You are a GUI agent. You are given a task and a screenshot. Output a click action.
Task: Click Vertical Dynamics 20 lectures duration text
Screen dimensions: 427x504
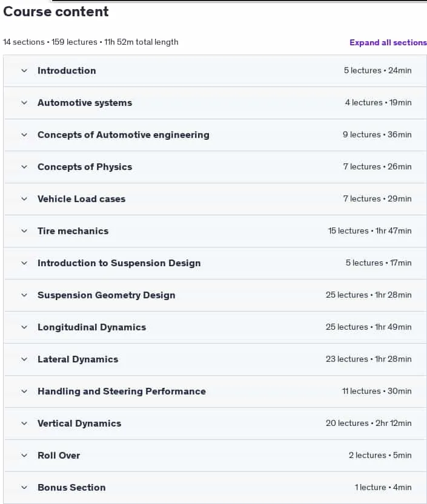click(368, 424)
